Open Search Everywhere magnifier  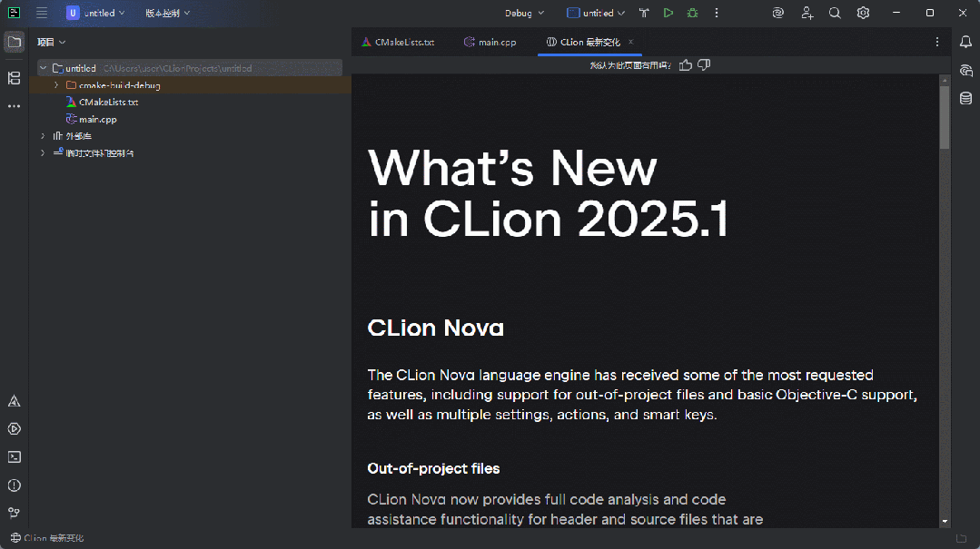(x=835, y=13)
